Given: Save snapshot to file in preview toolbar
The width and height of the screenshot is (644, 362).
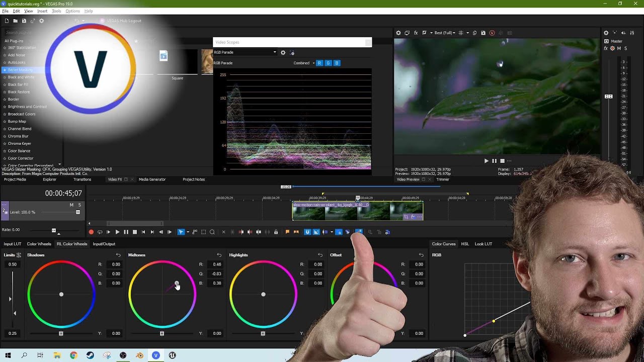Looking at the screenshot, I should click(483, 33).
